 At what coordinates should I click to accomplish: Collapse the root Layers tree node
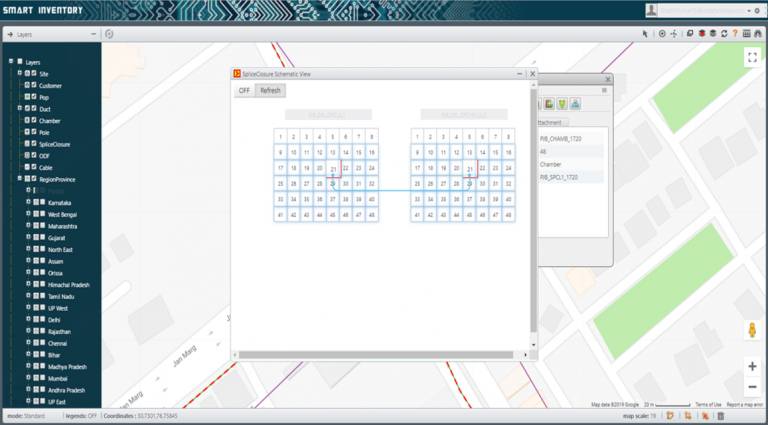tap(11, 62)
